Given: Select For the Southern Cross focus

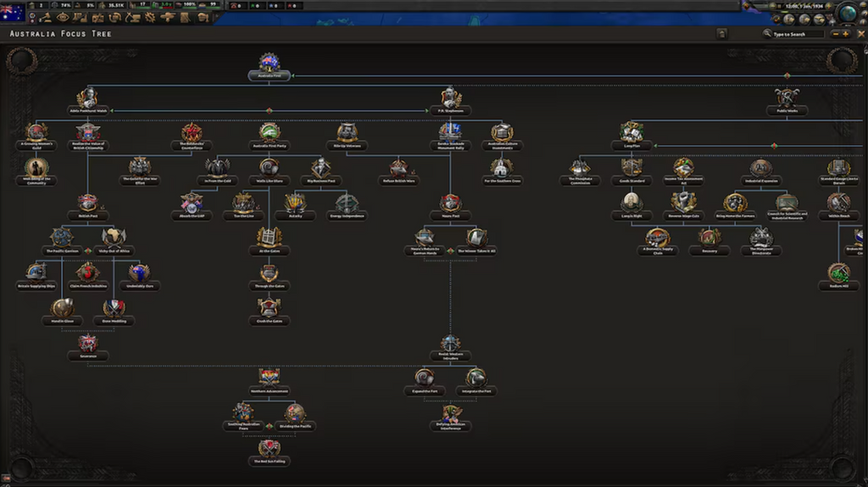Looking at the screenshot, I should click(502, 172).
